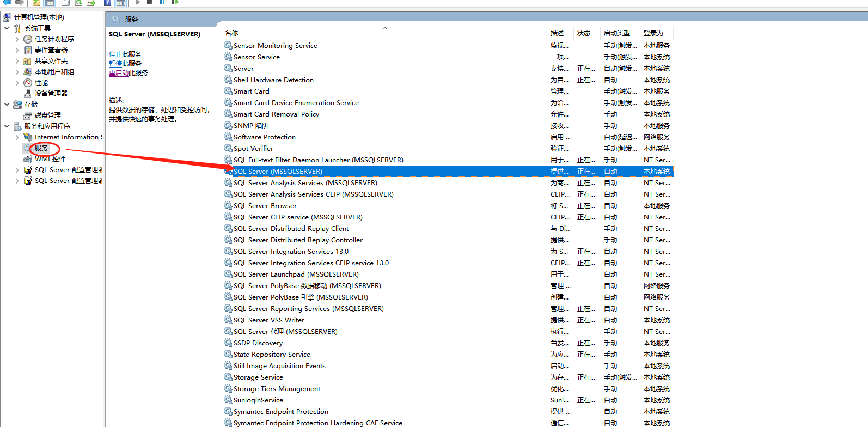Image resolution: width=868 pixels, height=427 pixels.
Task: Click the back arrow toolbar icon
Action: point(7,2)
